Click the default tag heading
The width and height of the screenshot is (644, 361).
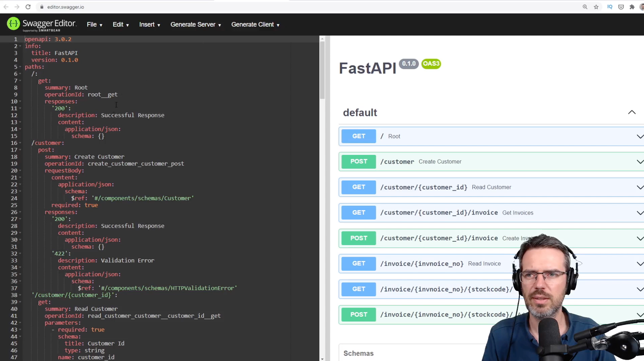pos(360,112)
